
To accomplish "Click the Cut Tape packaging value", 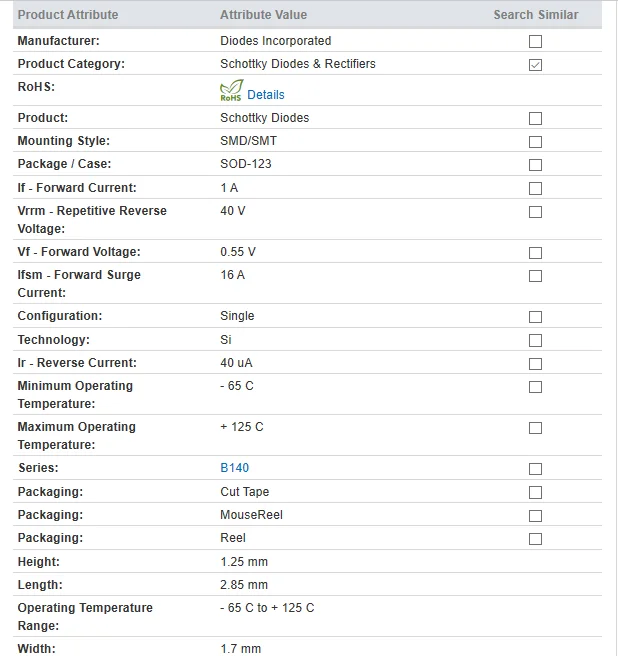I will tap(245, 492).
